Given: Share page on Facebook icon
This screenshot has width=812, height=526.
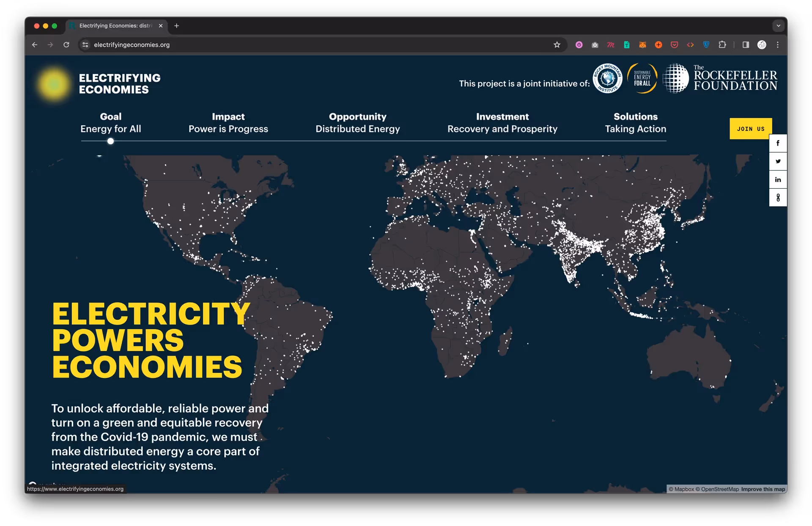Looking at the screenshot, I should tap(777, 143).
